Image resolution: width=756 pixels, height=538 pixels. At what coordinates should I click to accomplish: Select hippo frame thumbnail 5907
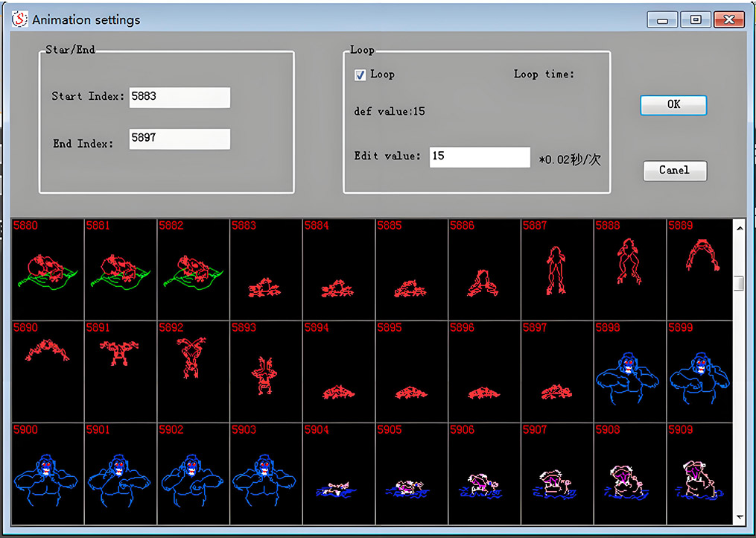[x=557, y=473]
